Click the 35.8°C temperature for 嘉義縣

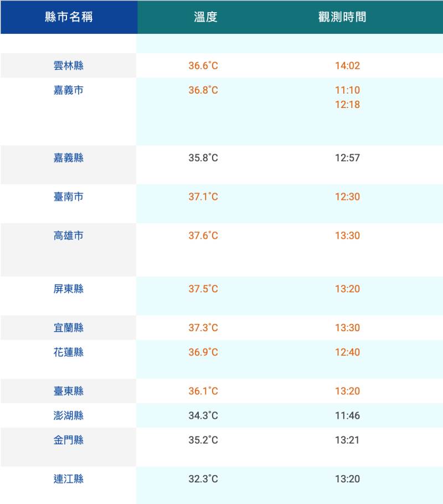[203, 158]
